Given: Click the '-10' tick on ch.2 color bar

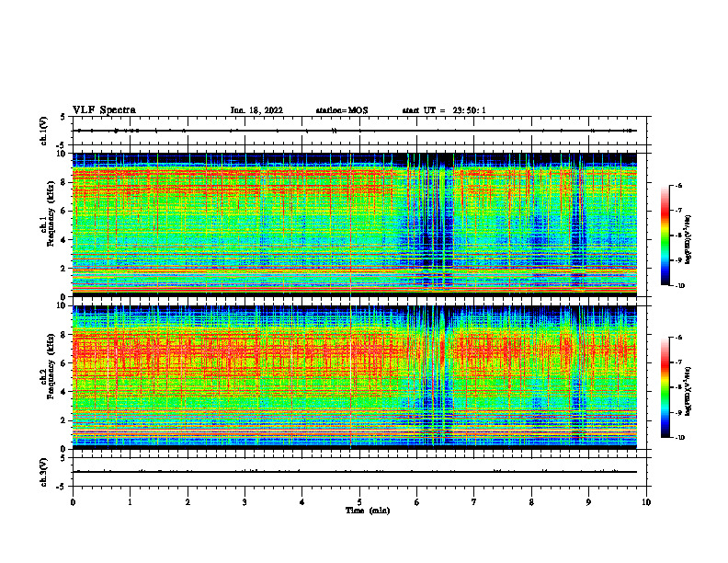Looking at the screenshot, I should [x=679, y=437].
